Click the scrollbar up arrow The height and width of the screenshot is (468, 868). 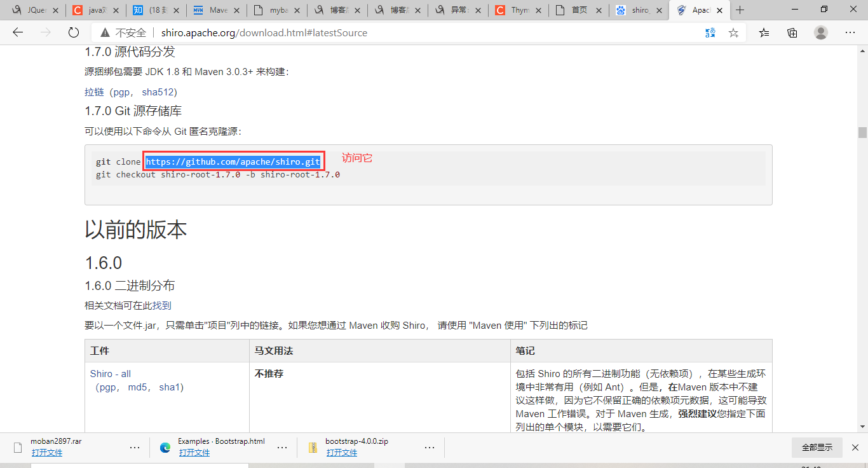coord(862,51)
